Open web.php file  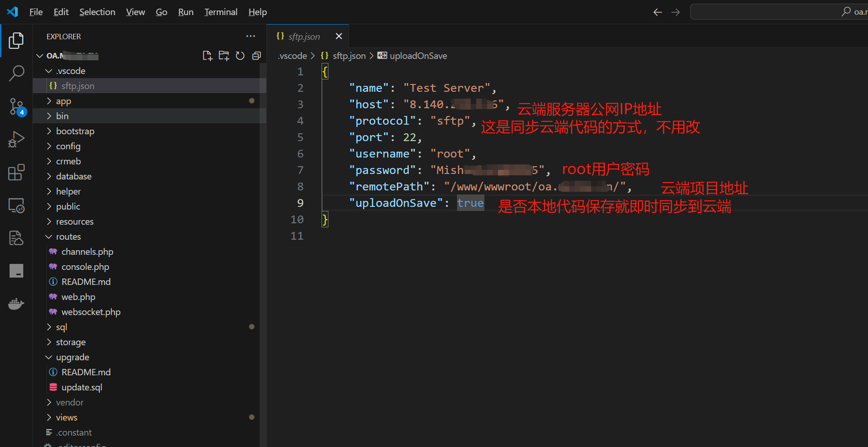point(150,297)
